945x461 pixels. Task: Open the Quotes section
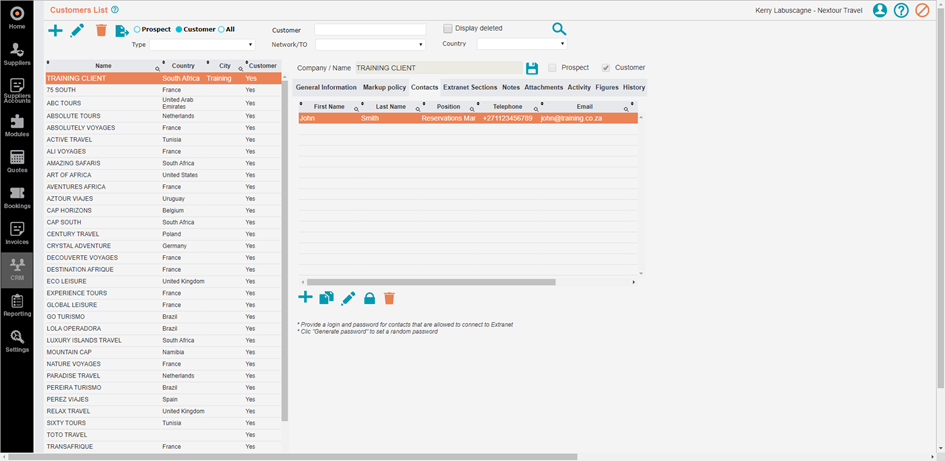click(x=17, y=160)
